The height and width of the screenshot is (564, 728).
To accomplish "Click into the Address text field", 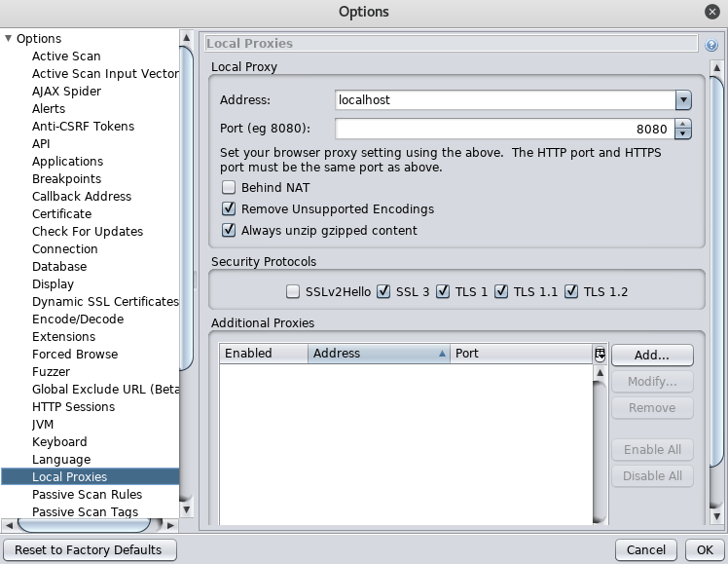I will click(505, 100).
